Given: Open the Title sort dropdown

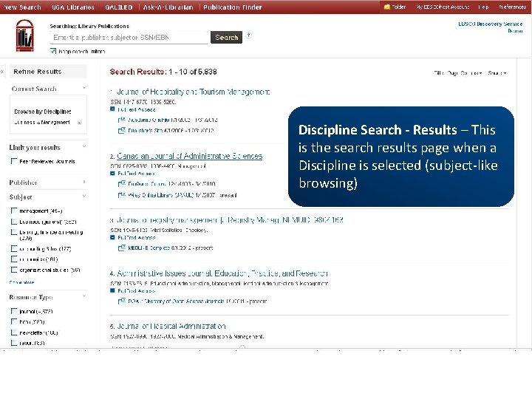Looking at the screenshot, I should click(439, 73).
